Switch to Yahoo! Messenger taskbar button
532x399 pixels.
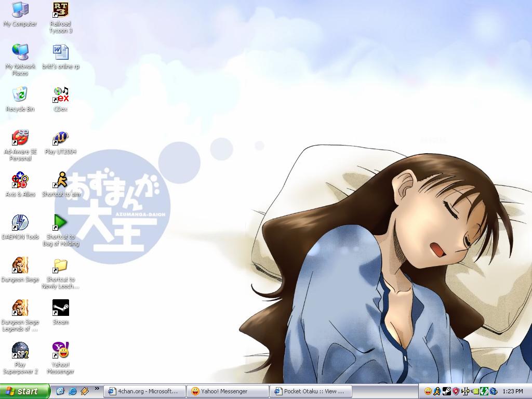pos(228,391)
